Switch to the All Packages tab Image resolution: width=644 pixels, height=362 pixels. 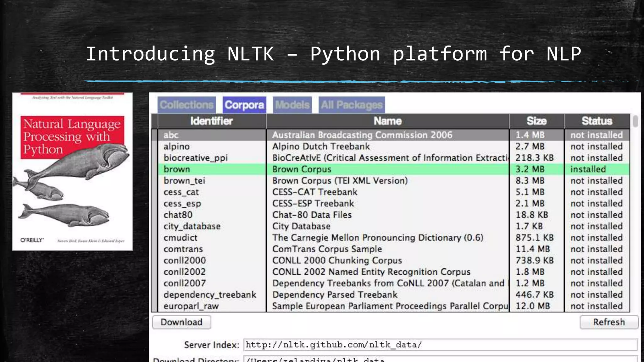tap(352, 105)
